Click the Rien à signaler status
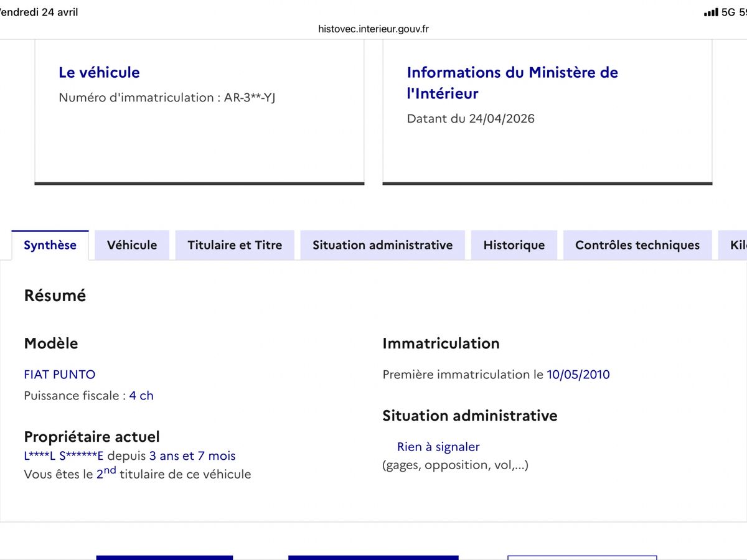This screenshot has width=747, height=560. [x=438, y=447]
